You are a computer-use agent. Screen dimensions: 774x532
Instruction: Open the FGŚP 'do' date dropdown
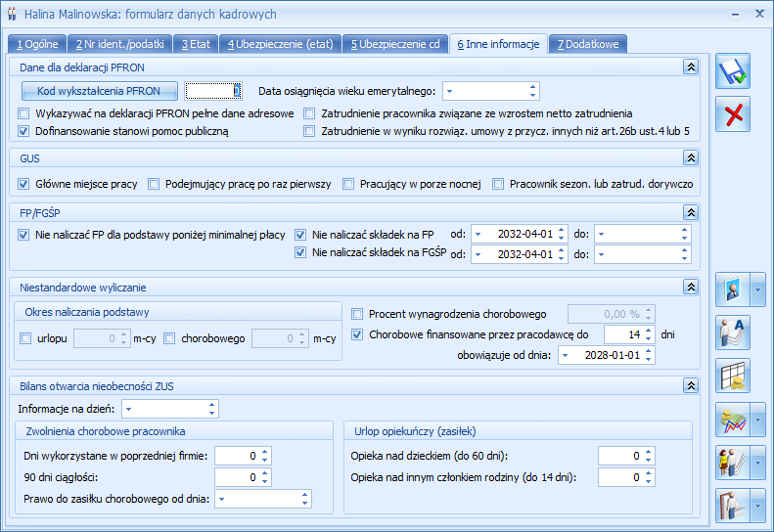point(601,254)
